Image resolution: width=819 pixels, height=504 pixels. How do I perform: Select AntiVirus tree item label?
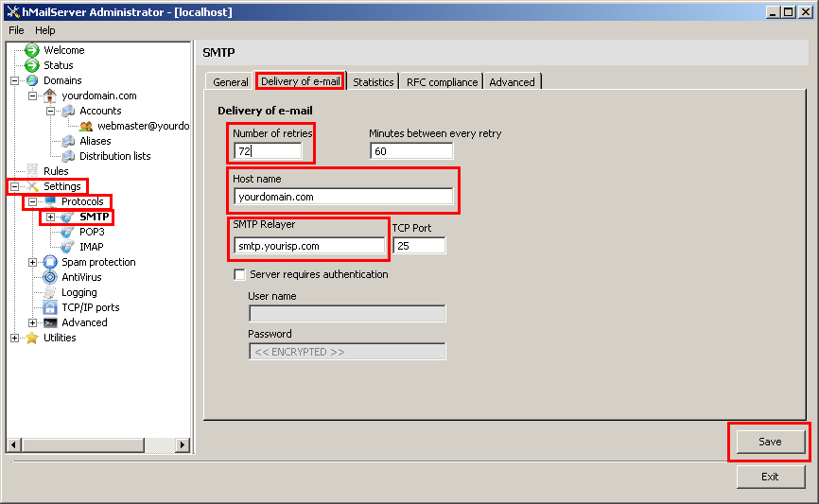(x=81, y=277)
